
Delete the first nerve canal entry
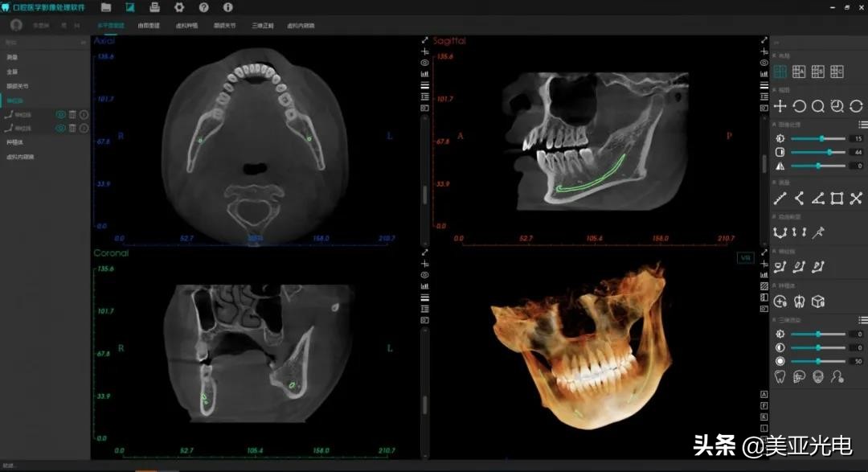(x=72, y=115)
